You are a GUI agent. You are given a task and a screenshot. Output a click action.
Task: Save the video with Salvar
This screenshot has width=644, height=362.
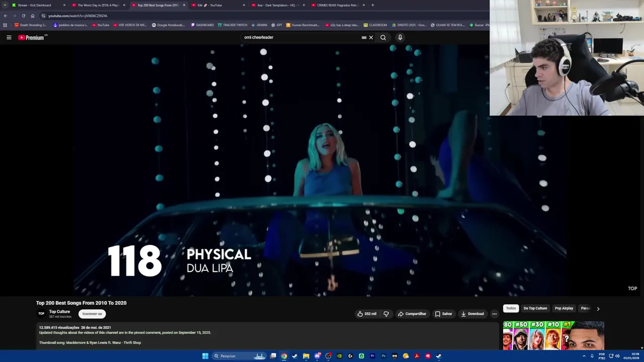click(443, 314)
